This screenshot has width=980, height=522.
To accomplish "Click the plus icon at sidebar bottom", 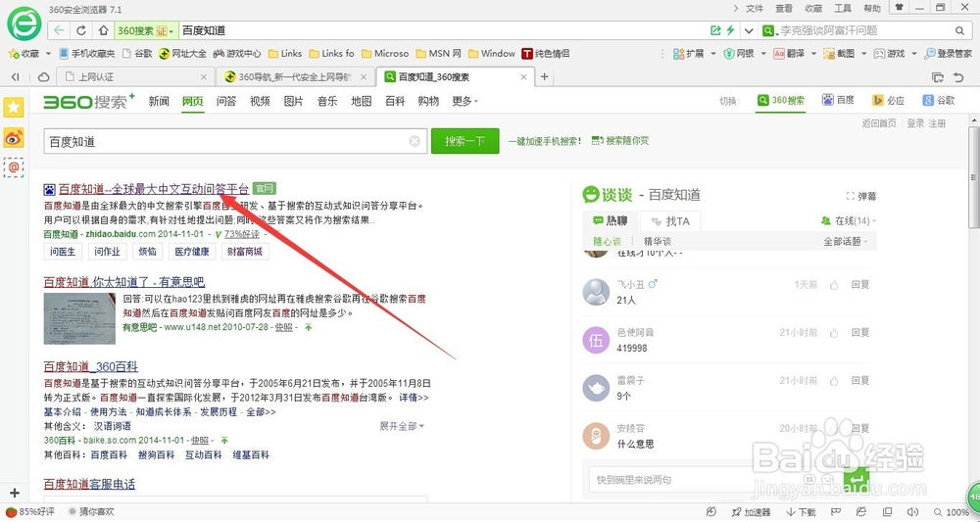I will 15,493.
